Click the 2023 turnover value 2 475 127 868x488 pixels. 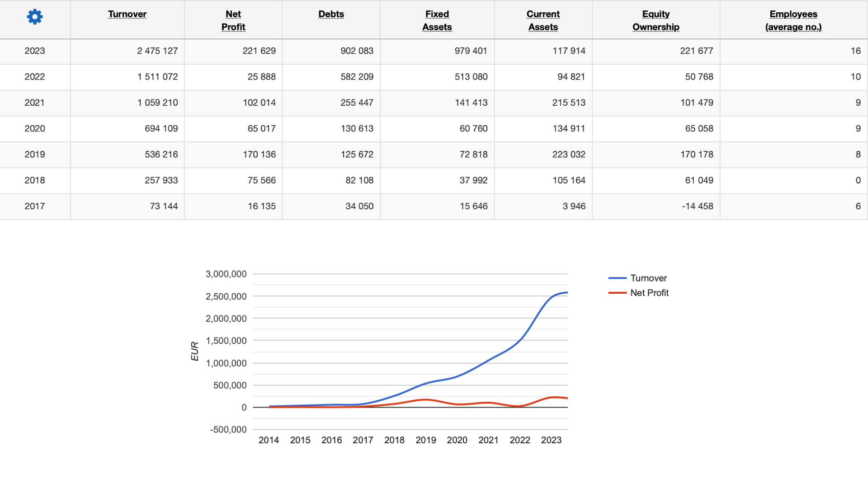point(157,51)
